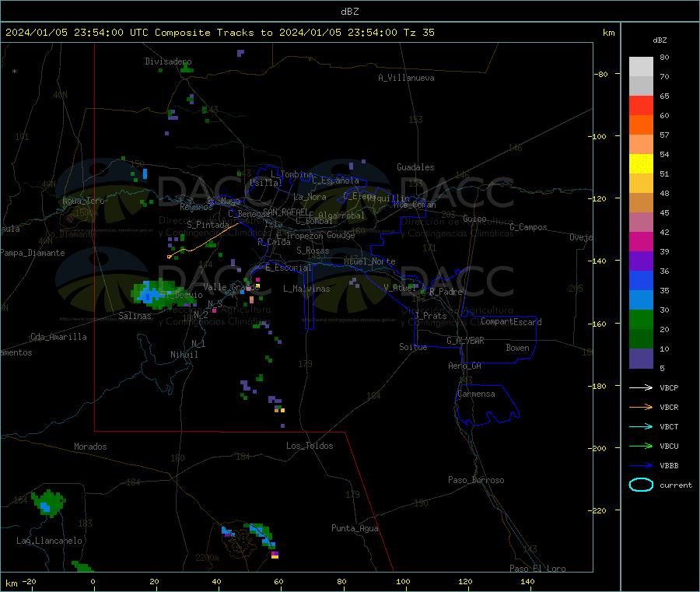Click the Valle_Grande location label

click(231, 286)
